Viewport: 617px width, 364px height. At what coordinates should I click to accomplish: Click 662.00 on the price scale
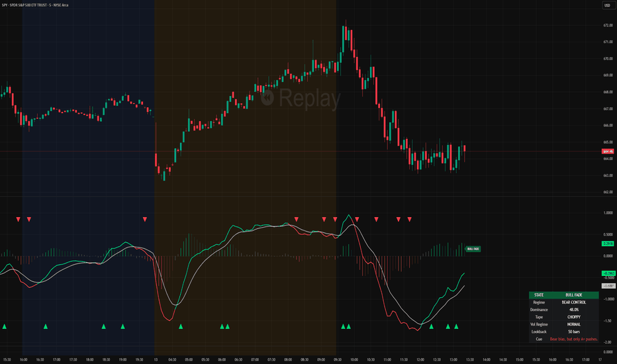click(x=608, y=193)
